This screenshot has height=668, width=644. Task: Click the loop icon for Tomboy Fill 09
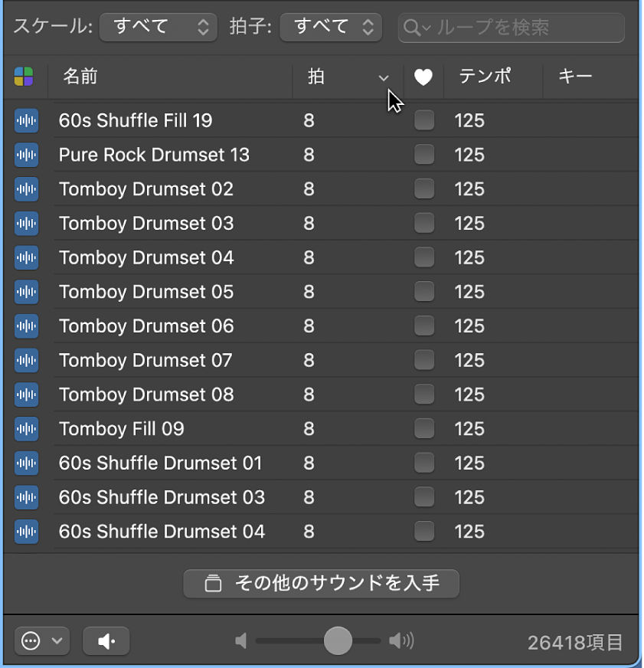27,429
